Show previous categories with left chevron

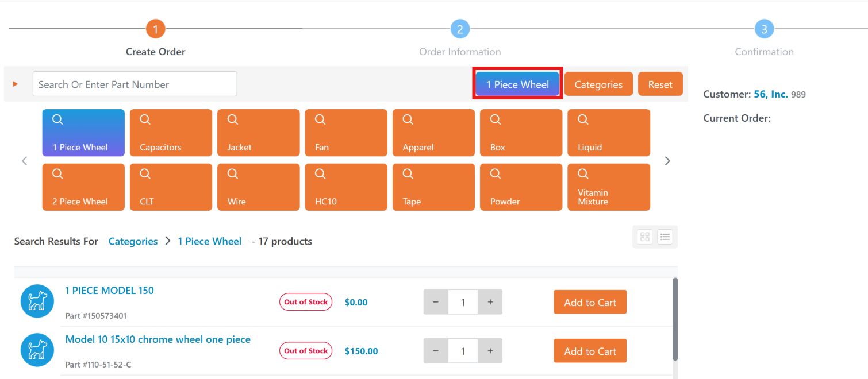click(x=24, y=161)
